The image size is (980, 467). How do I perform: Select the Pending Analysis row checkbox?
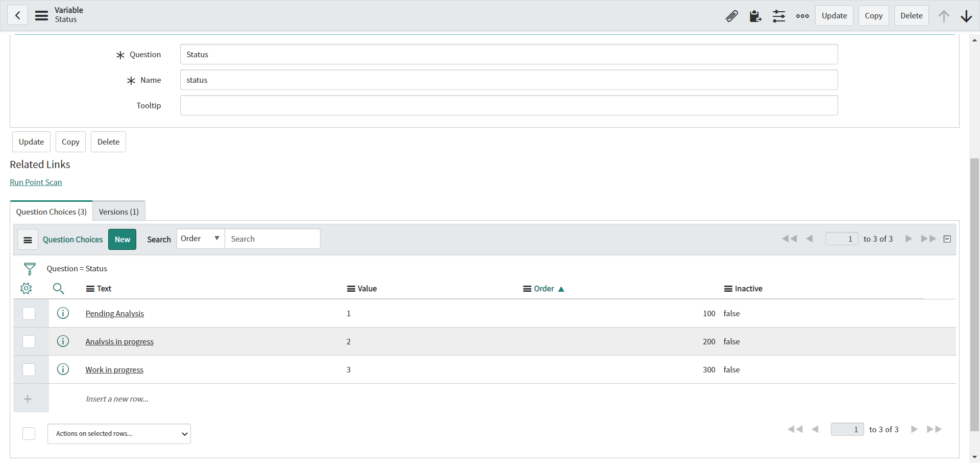coord(29,313)
